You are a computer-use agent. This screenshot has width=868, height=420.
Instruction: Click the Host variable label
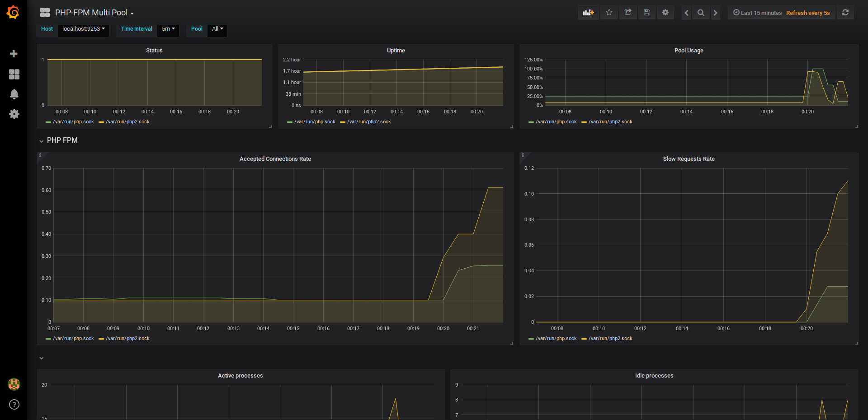[x=47, y=29]
